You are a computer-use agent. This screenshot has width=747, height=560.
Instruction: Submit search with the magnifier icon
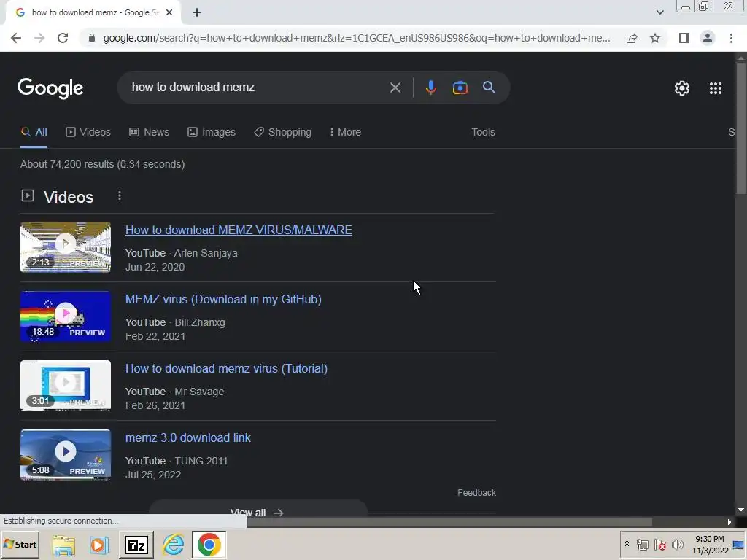click(x=489, y=87)
